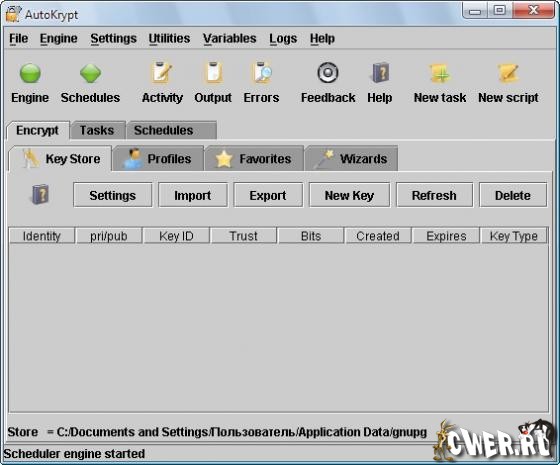Switch to the Favorites tab
Image resolution: width=560 pixels, height=465 pixels.
point(254,159)
